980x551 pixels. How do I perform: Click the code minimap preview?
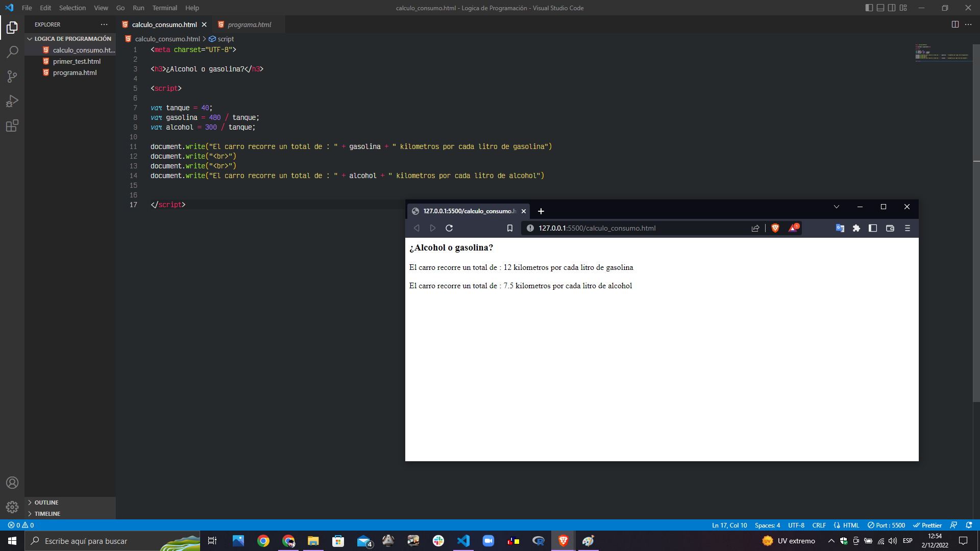pyautogui.click(x=942, y=52)
